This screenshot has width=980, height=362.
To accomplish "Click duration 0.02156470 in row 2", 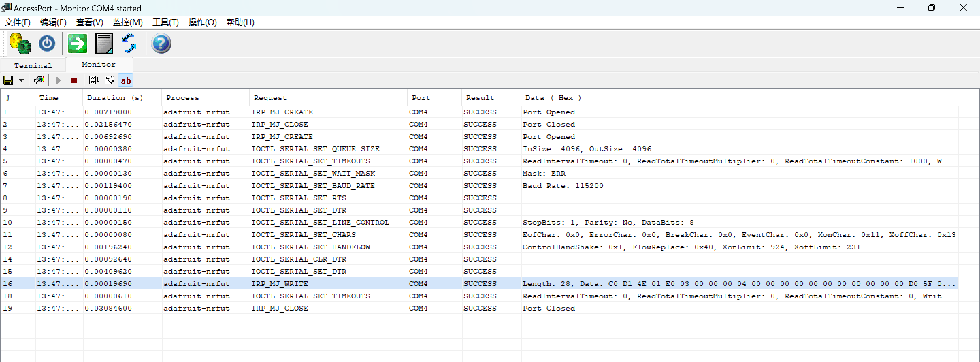I will click(109, 125).
